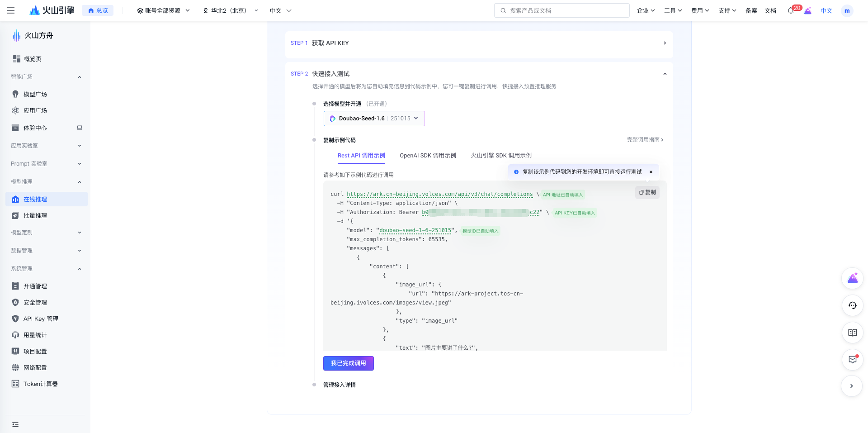Open the 用量统计 page
The height and width of the screenshot is (433, 868).
click(x=35, y=335)
